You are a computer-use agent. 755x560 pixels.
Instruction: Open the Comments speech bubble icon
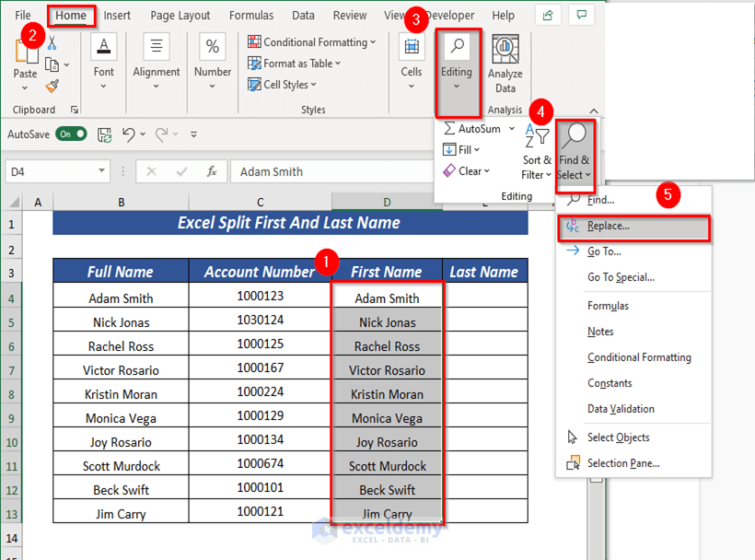(580, 16)
